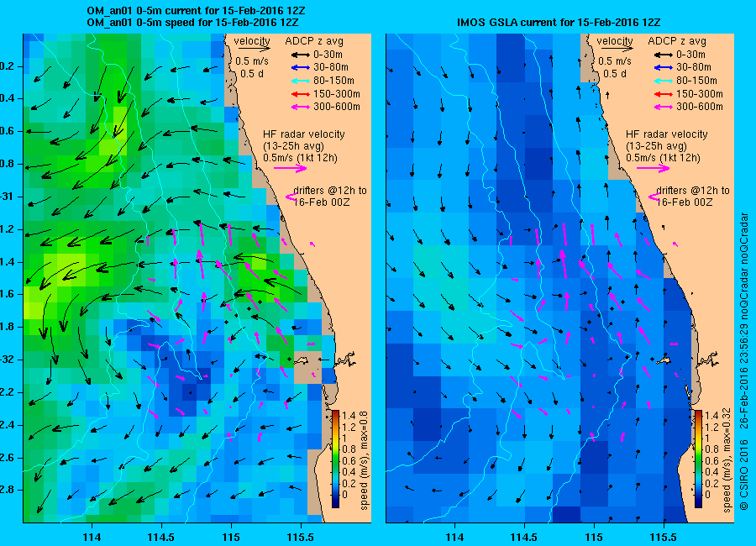
Task: Click the velocity scale arrow in left panel
Action: click(x=254, y=49)
